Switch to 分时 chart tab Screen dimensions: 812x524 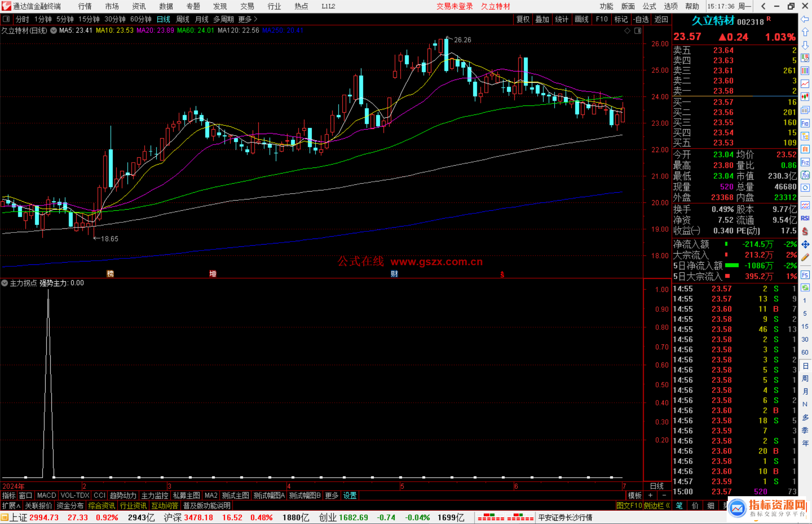(22, 19)
